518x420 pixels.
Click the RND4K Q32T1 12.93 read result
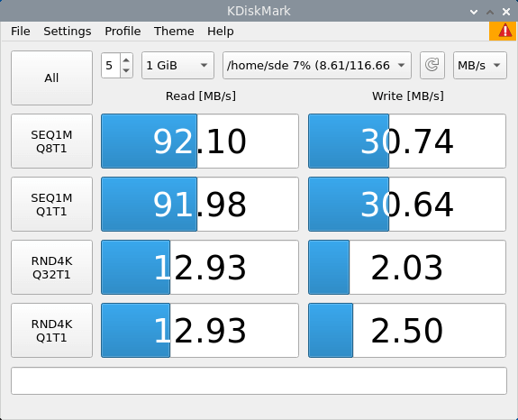(x=200, y=268)
